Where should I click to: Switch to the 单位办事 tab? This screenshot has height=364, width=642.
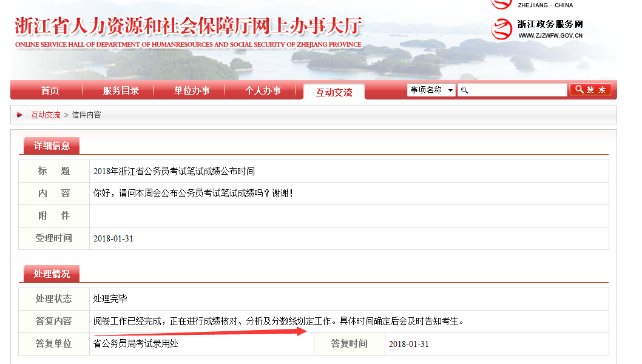(x=192, y=91)
